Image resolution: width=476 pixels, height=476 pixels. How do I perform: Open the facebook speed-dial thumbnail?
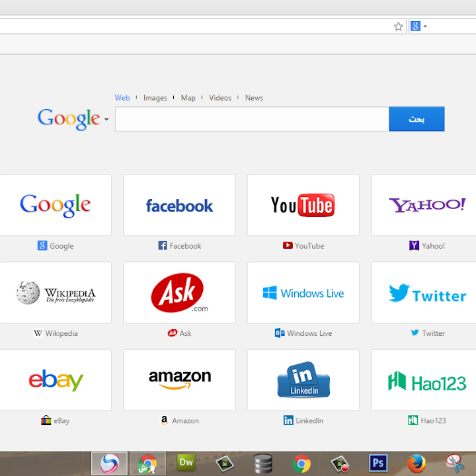[x=179, y=205]
